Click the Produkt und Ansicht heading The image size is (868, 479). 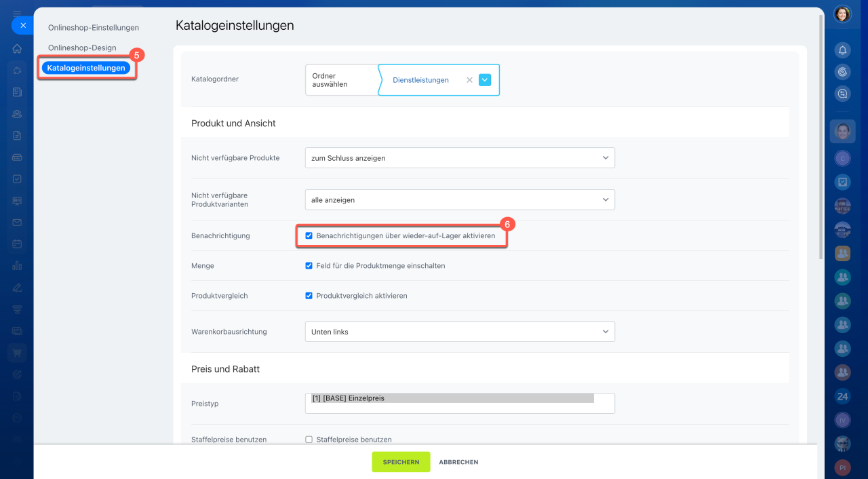(x=233, y=123)
